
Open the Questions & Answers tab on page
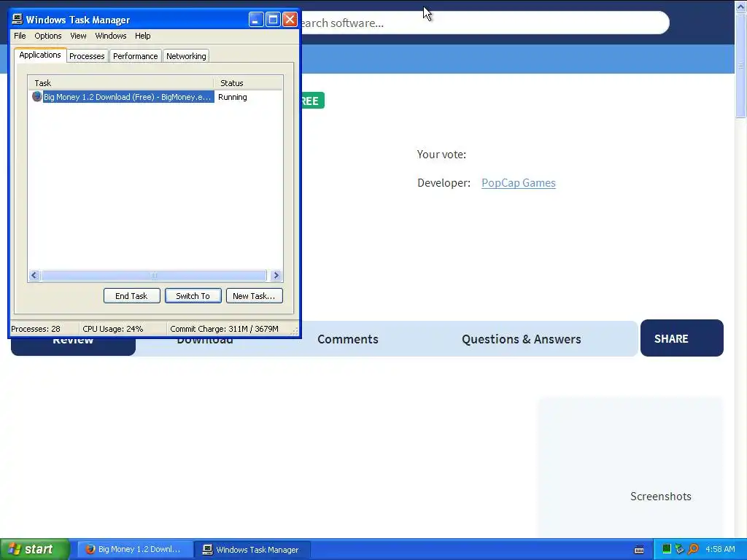point(521,339)
